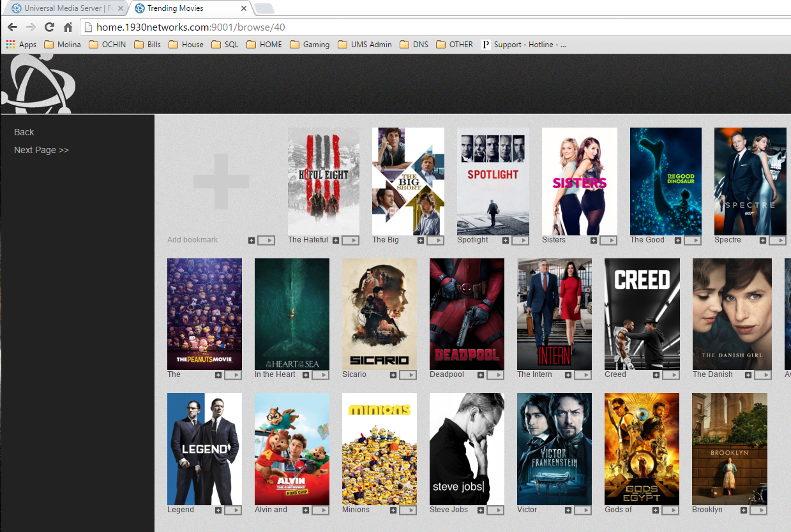Open The Hateful Eight poster
Image resolution: width=791 pixels, height=532 pixels.
(x=324, y=182)
